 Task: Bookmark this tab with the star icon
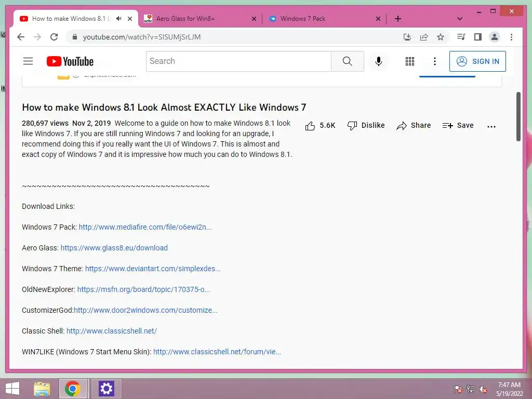pos(441,37)
